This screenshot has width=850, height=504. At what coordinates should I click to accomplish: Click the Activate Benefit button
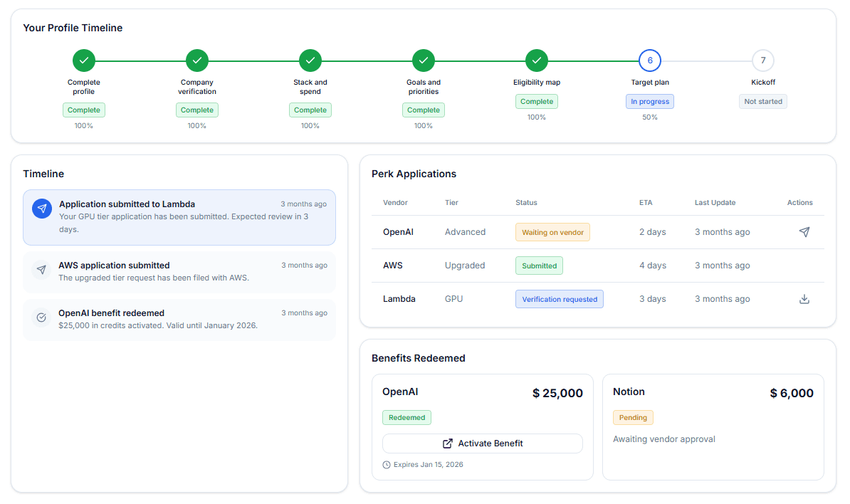tap(483, 443)
